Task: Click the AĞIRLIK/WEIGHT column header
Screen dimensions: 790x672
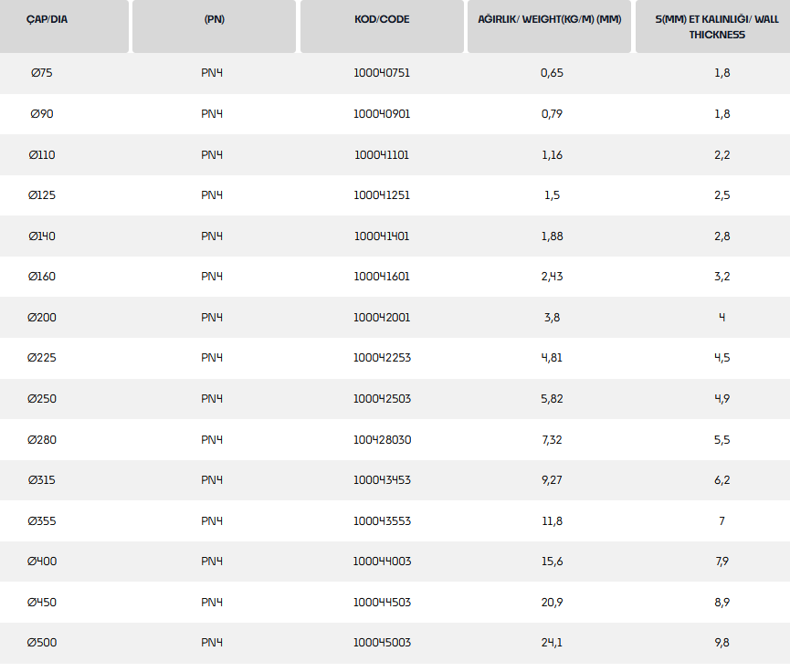Action: [550, 19]
